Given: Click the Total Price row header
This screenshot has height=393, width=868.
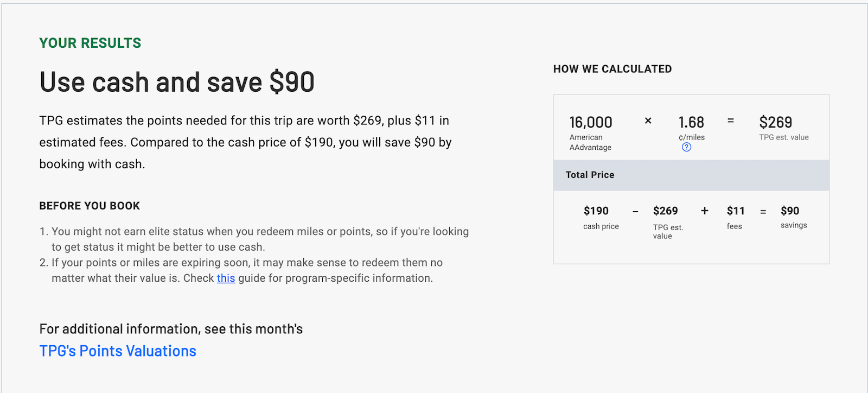Looking at the screenshot, I should pyautogui.click(x=590, y=175).
